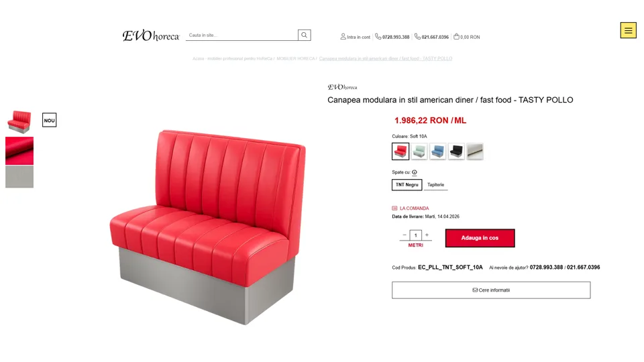The width and height of the screenshot is (644, 362).
Task: Click the Adauga in cos button
Action: coord(480,238)
